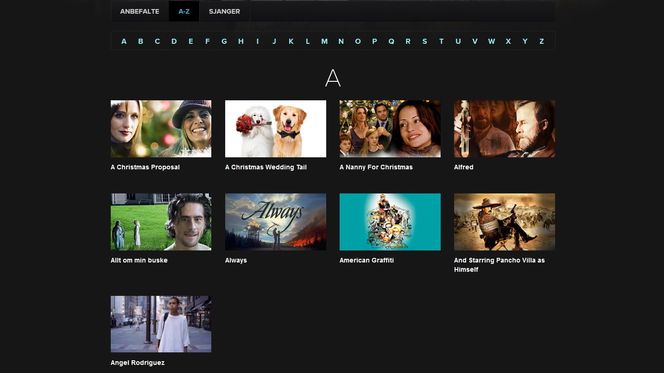Jump to letter R in the alphabet bar
Image resolution: width=664 pixels, height=373 pixels.
(408, 41)
